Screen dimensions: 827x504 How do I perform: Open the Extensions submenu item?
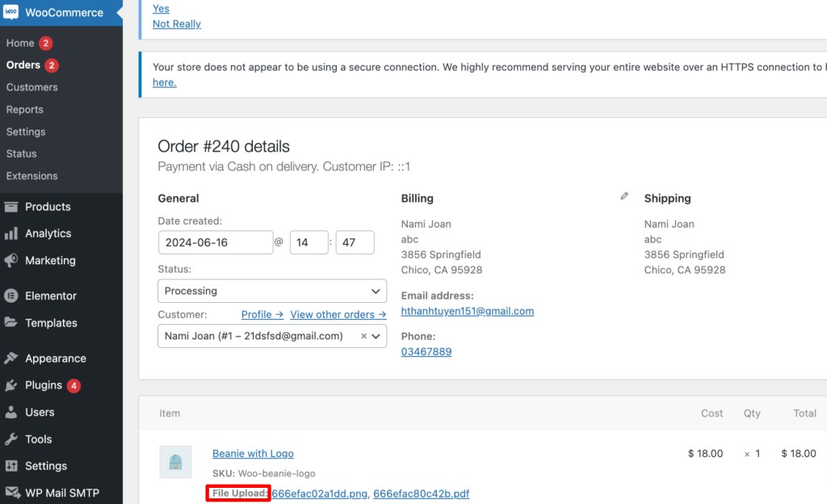[32, 175]
